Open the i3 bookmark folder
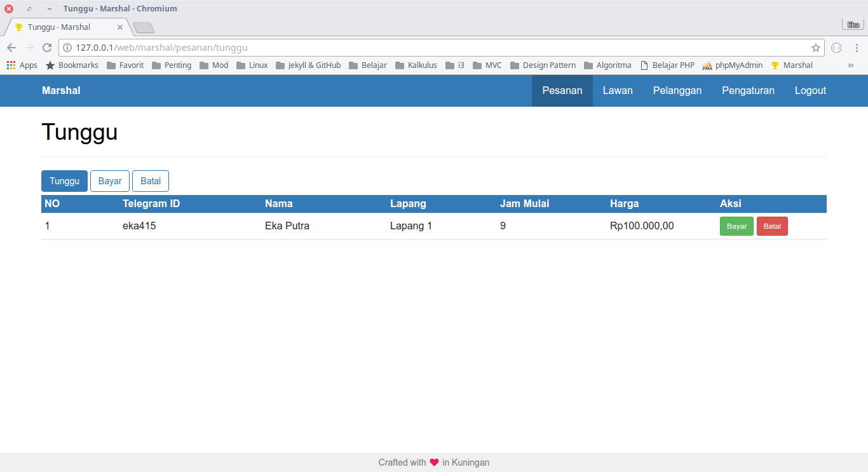 point(455,65)
